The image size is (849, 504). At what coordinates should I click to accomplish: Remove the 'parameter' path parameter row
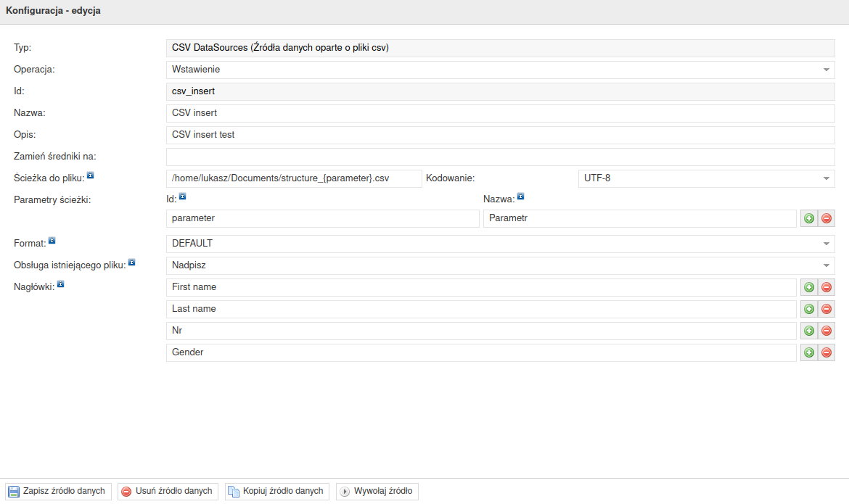coord(826,218)
